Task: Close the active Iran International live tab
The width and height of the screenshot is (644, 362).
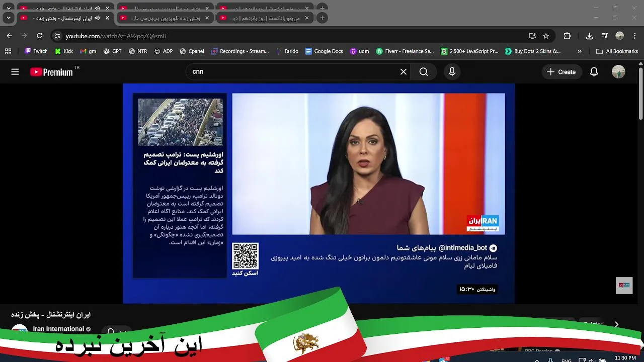Action: (x=107, y=18)
